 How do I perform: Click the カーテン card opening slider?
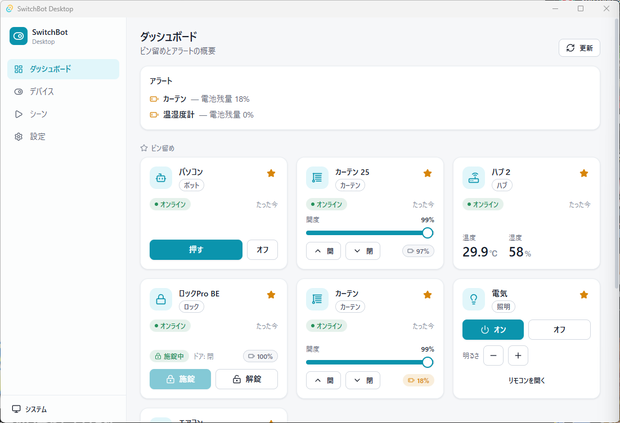370,362
